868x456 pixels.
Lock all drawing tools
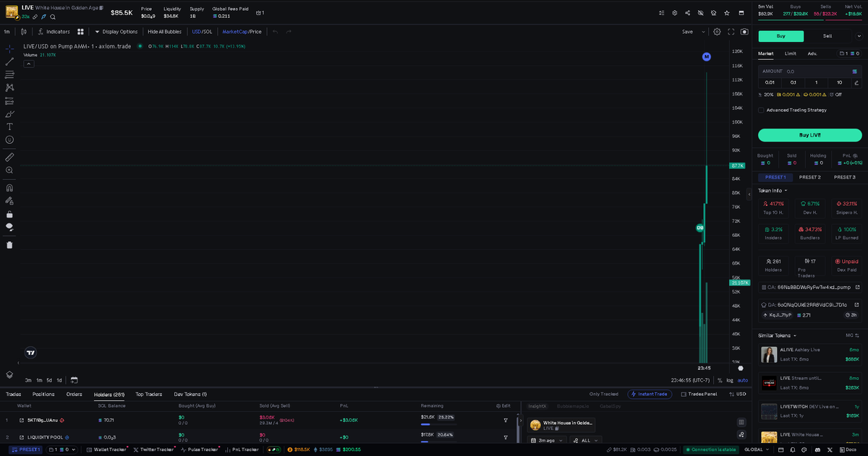point(9,214)
